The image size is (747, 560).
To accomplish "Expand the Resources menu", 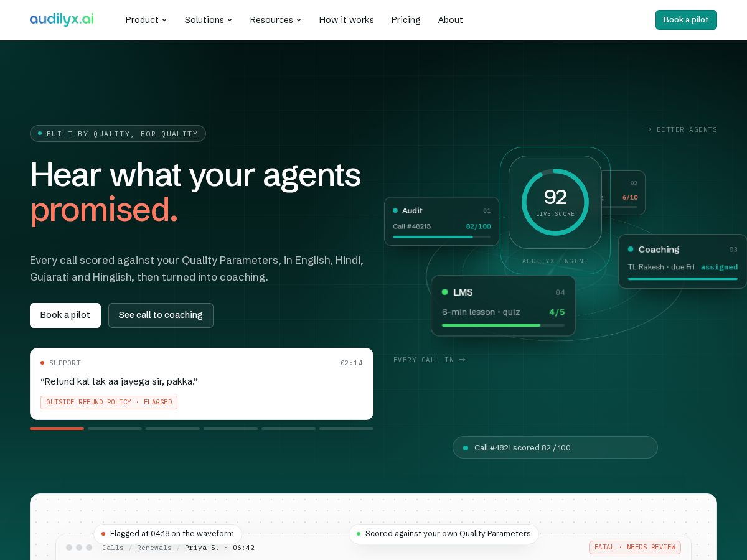I will click(x=275, y=20).
